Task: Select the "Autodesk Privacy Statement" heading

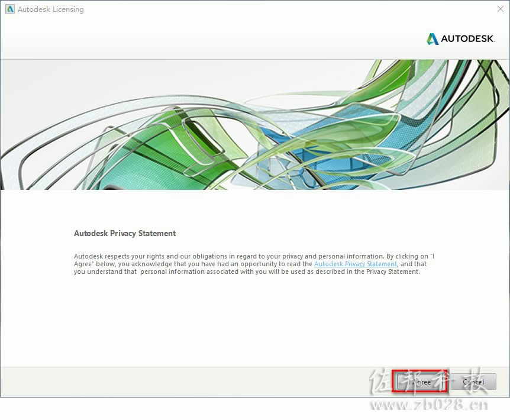Action: [125, 234]
